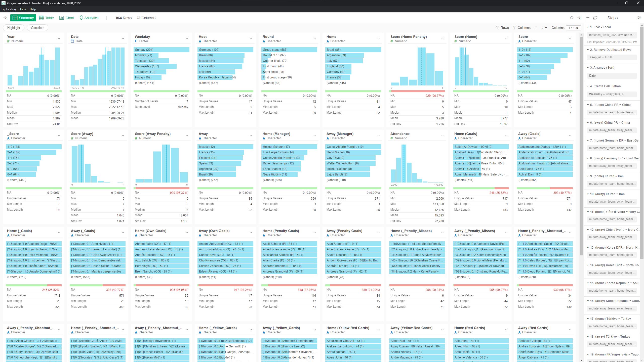Open the Round column dropdown menu

[x=314, y=38]
